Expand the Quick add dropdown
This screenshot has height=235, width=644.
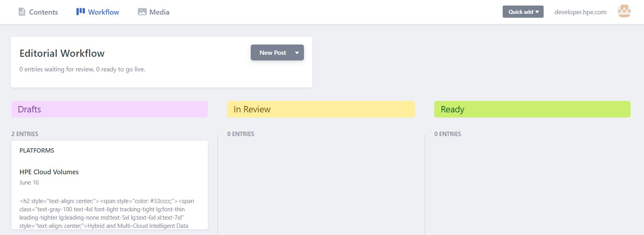coord(523,12)
